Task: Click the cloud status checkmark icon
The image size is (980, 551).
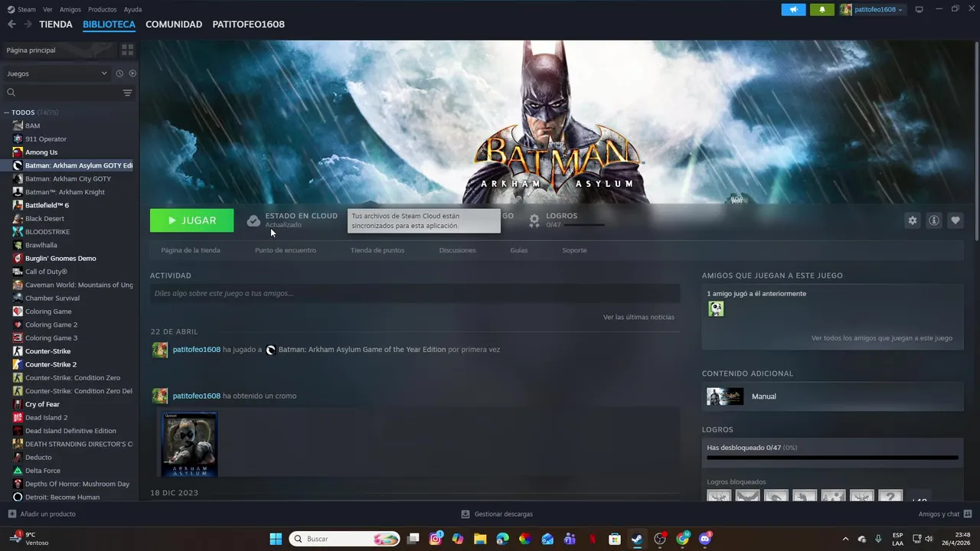Action: point(253,220)
